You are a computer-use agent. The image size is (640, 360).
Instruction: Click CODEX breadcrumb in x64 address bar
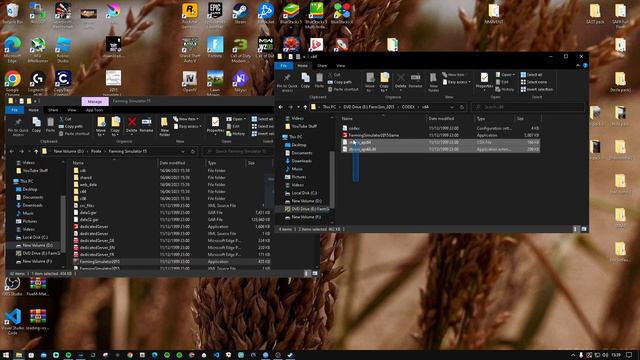[408, 107]
